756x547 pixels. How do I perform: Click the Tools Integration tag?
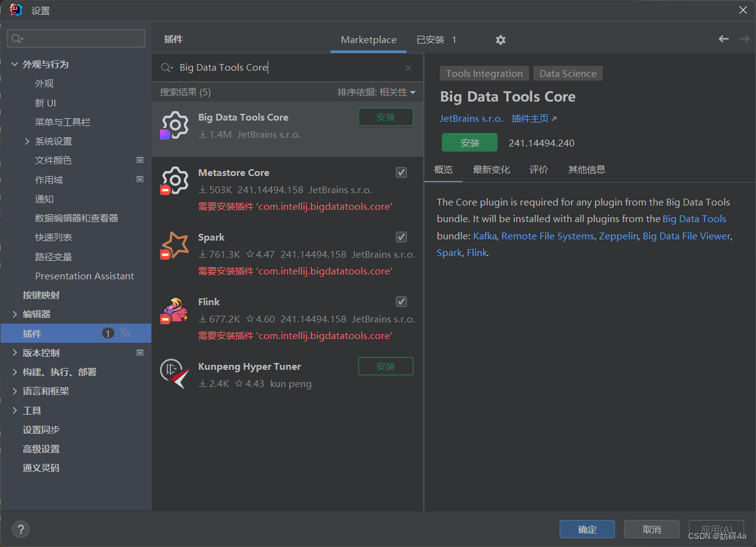[x=484, y=74]
